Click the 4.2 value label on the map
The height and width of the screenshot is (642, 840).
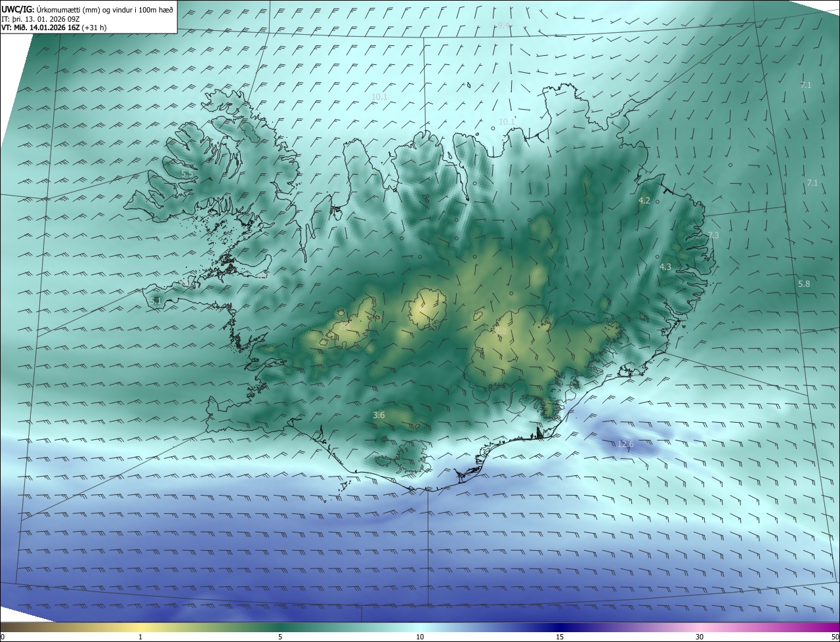pyautogui.click(x=644, y=201)
